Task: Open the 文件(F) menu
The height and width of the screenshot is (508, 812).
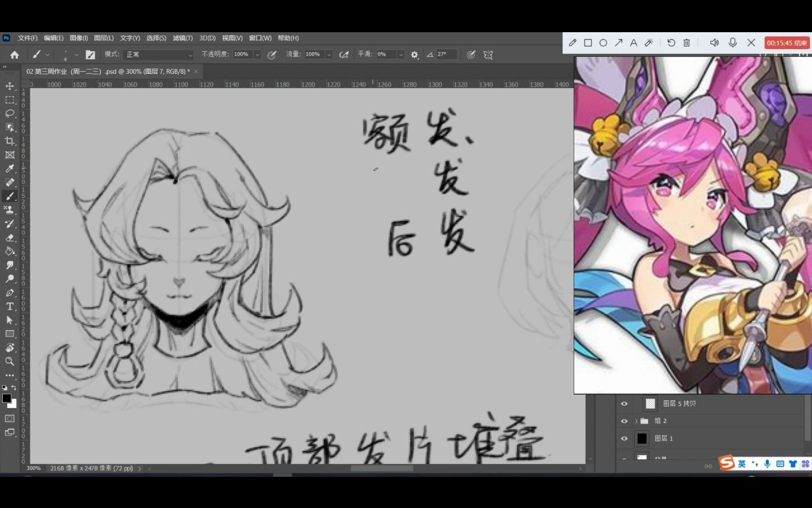Action: click(x=28, y=38)
